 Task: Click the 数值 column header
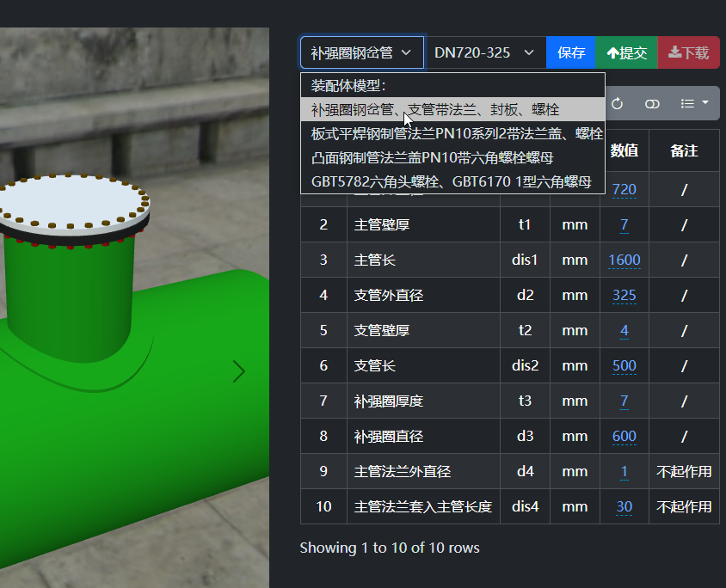point(624,150)
